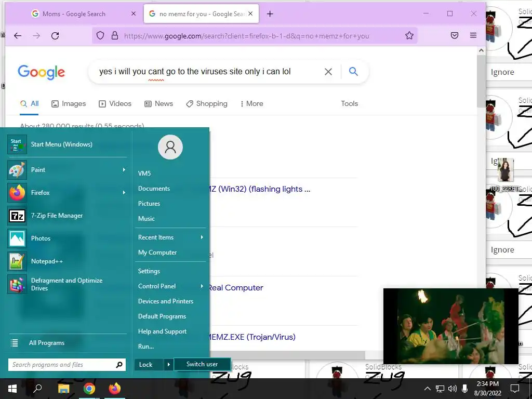Screen dimensions: 532x399
Task: Open the Run... dialog
Action: pyautogui.click(x=146, y=347)
